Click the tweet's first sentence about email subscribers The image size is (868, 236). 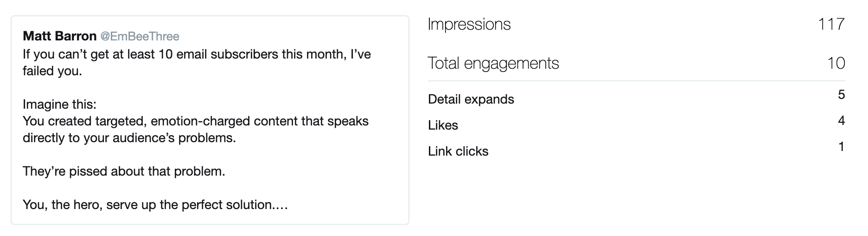pyautogui.click(x=197, y=63)
